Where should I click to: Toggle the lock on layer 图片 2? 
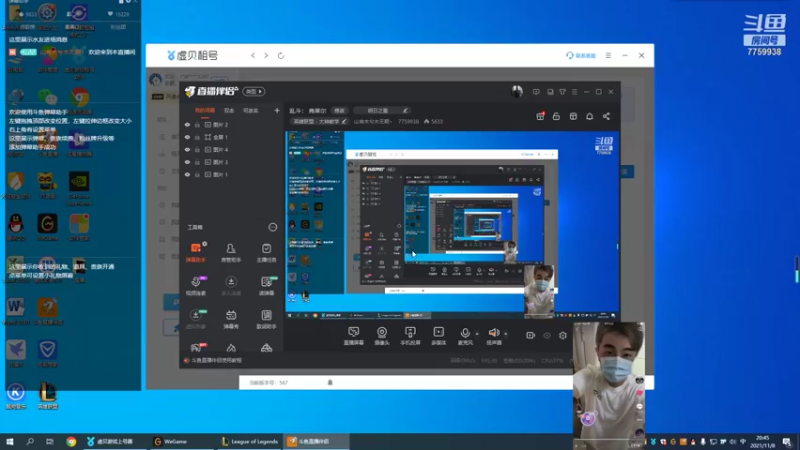pos(197,124)
